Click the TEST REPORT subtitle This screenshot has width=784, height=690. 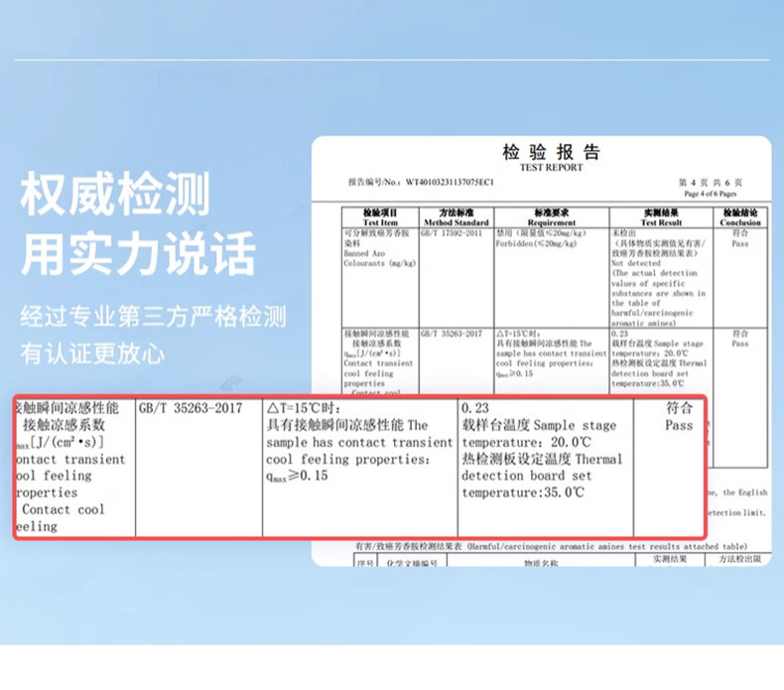pyautogui.click(x=551, y=169)
